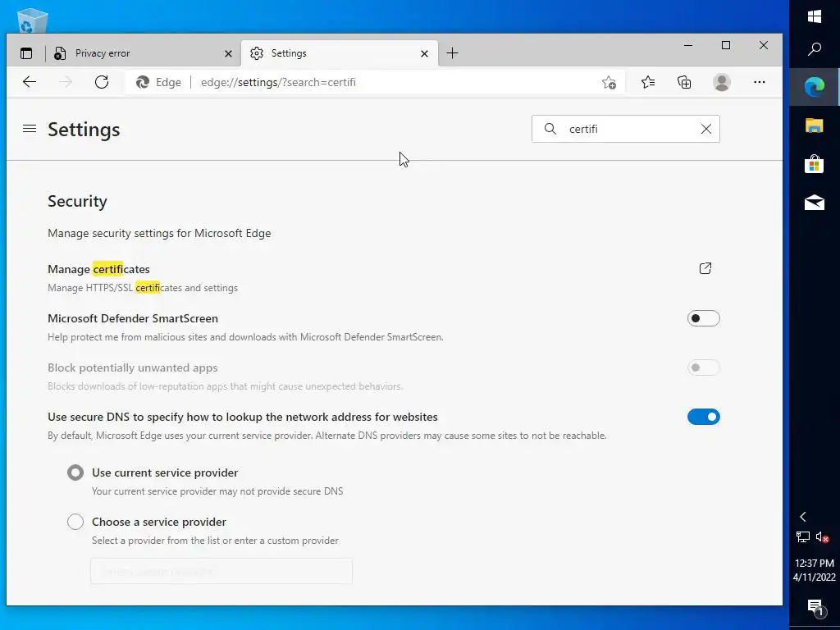Show hidden system tray icons
The image size is (840, 630).
(802, 517)
